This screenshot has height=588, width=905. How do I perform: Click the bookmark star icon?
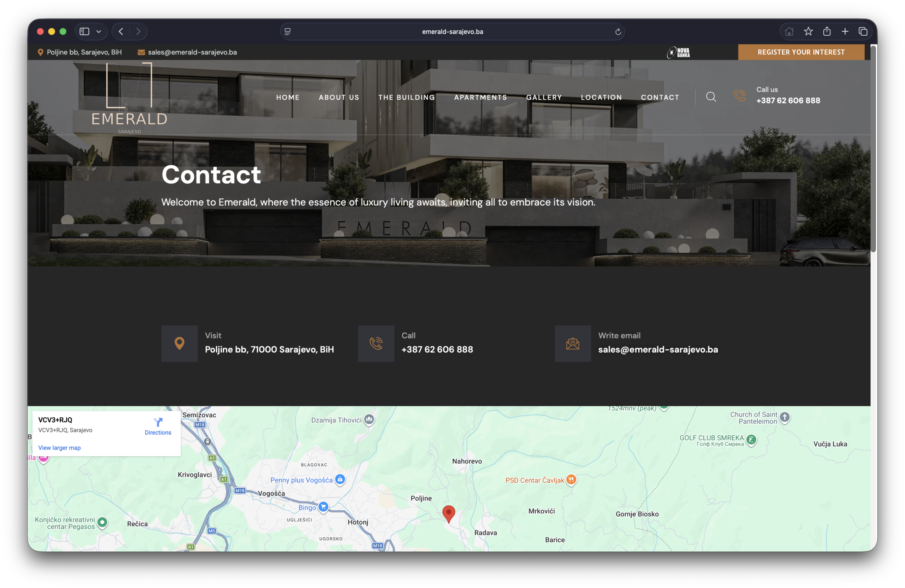(x=808, y=31)
